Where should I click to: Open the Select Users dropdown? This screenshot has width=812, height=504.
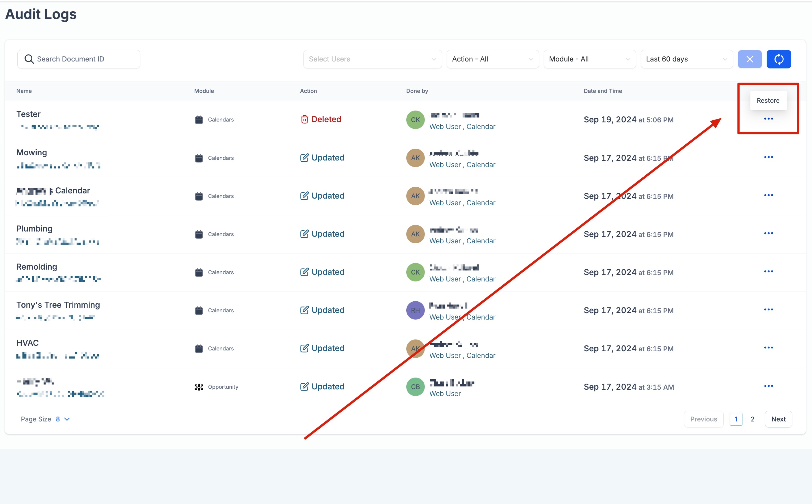(x=372, y=59)
